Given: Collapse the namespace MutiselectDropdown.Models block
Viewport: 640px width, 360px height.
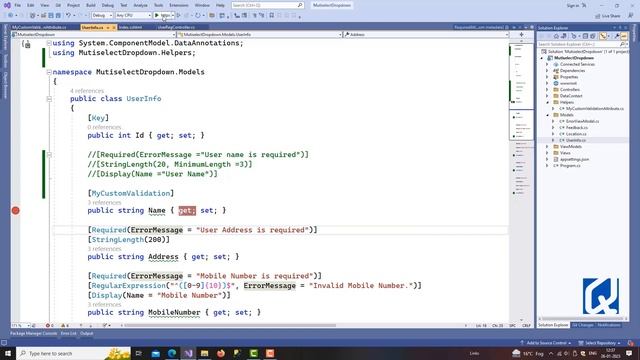Looking at the screenshot, I should click(x=49, y=72).
